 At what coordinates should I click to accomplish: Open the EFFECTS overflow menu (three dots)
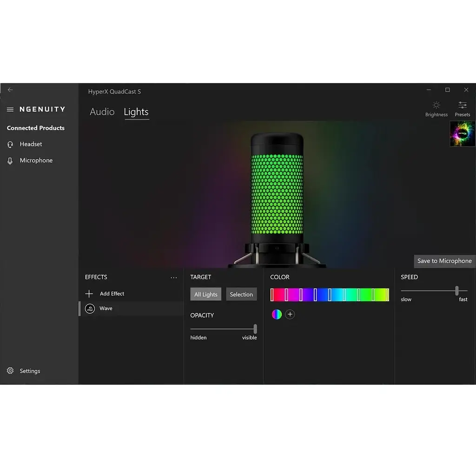pyautogui.click(x=173, y=277)
